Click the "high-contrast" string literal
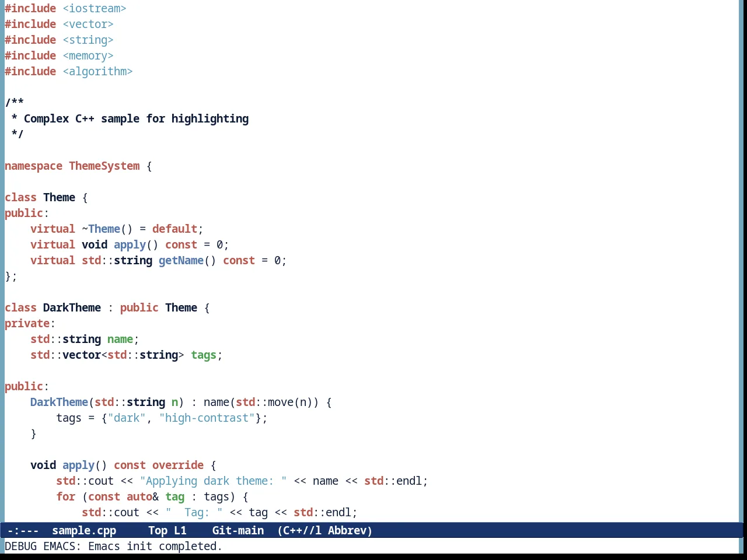 click(207, 418)
